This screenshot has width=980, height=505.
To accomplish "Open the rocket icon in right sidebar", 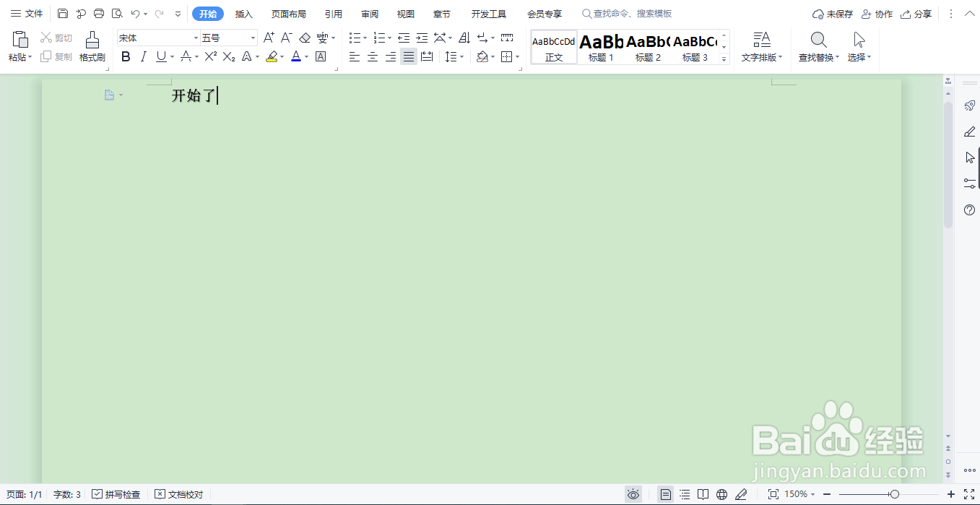I will (970, 106).
